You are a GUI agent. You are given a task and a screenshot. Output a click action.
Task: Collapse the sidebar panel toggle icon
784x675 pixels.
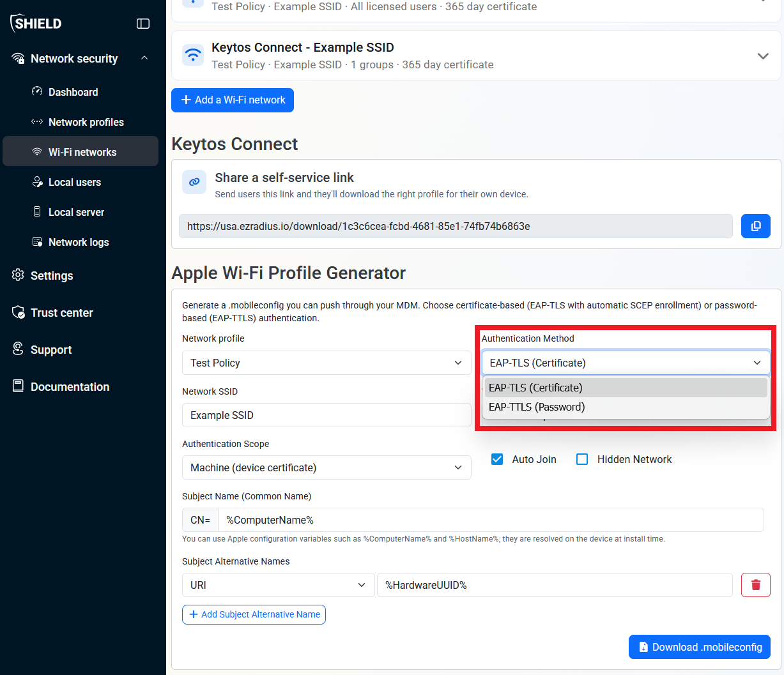(143, 24)
